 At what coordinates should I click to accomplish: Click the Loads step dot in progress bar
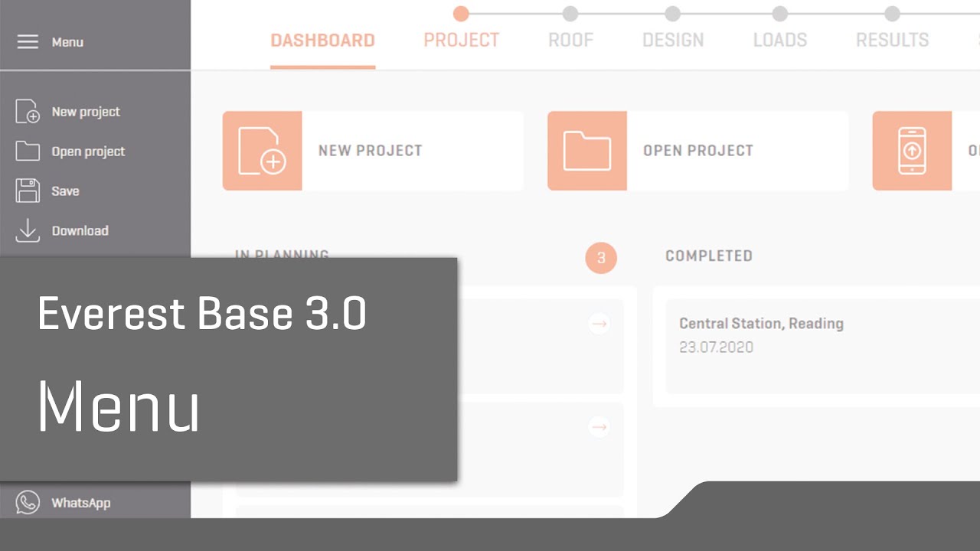coord(779,14)
